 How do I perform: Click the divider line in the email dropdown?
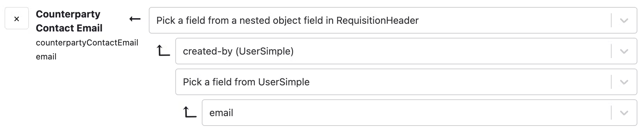coord(611,113)
